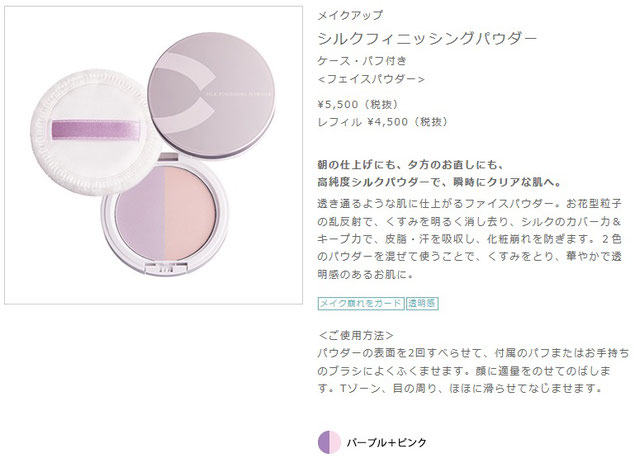
Task: Click the <フェイスパウダー> label
Action: coord(371,79)
